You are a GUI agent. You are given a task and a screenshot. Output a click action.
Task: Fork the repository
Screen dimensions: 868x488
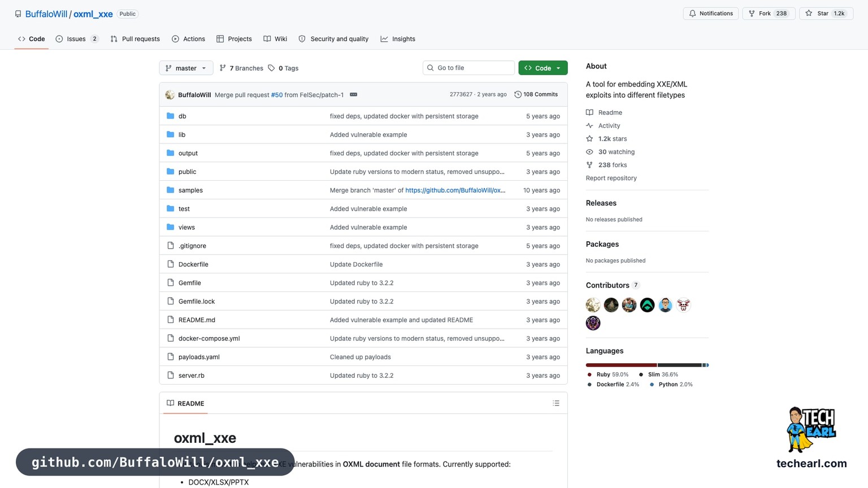pos(769,14)
